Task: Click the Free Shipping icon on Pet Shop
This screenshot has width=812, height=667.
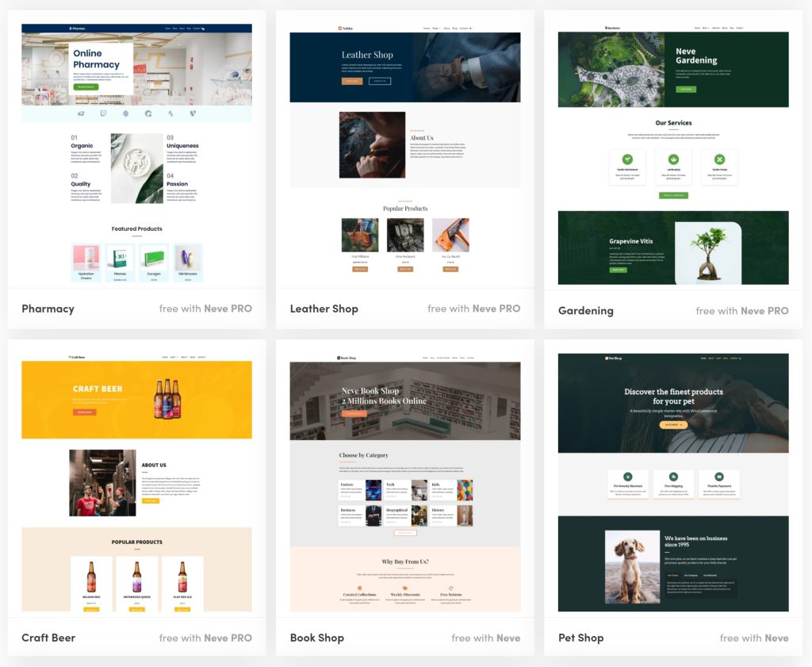Action: 674,477
